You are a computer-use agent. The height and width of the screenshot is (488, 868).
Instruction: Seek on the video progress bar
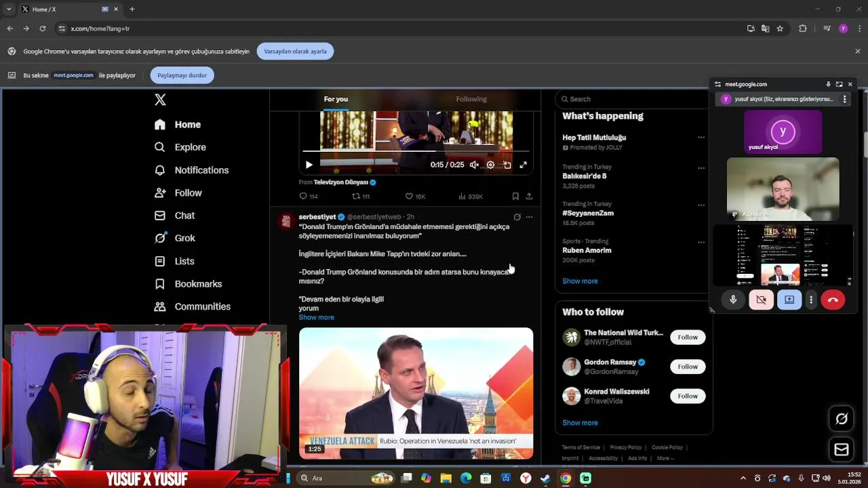pos(416,151)
